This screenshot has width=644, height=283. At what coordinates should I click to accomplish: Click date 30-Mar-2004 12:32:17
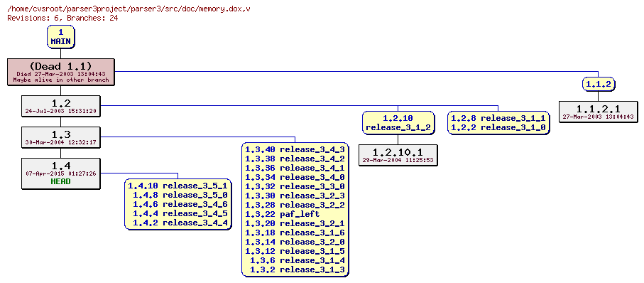pyautogui.click(x=61, y=142)
